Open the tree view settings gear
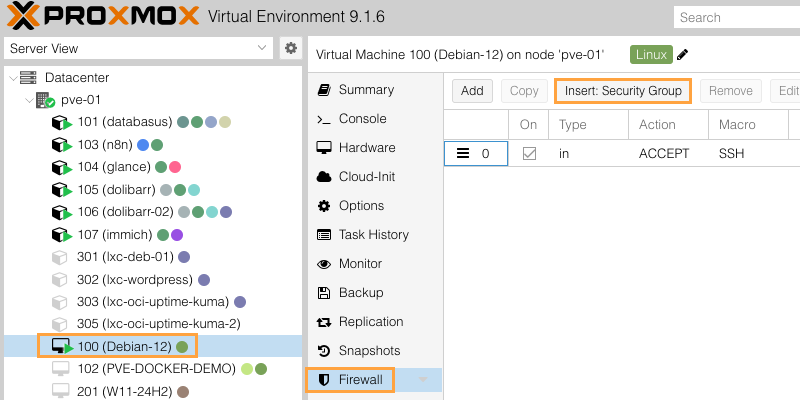This screenshot has width=800, height=400. tap(291, 48)
